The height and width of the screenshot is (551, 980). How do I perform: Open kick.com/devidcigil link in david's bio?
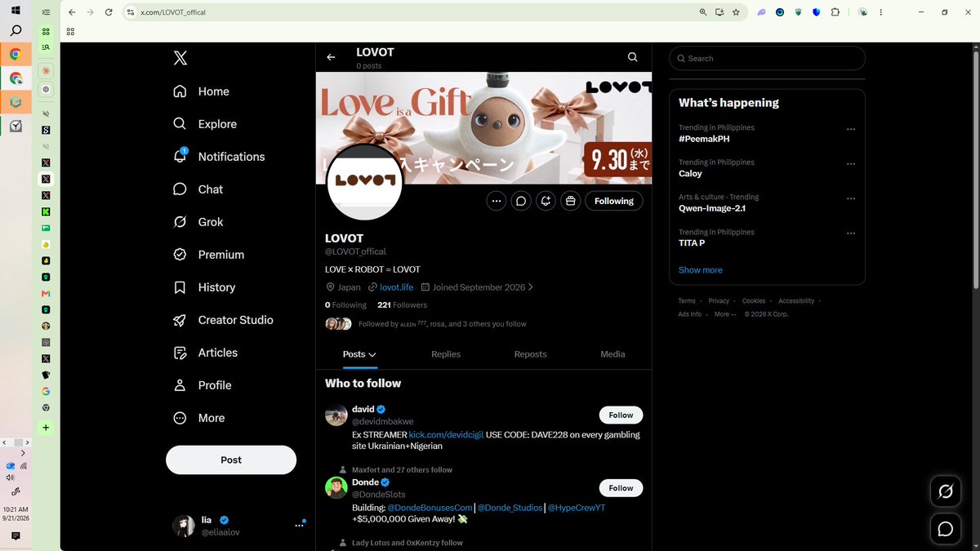446,434
